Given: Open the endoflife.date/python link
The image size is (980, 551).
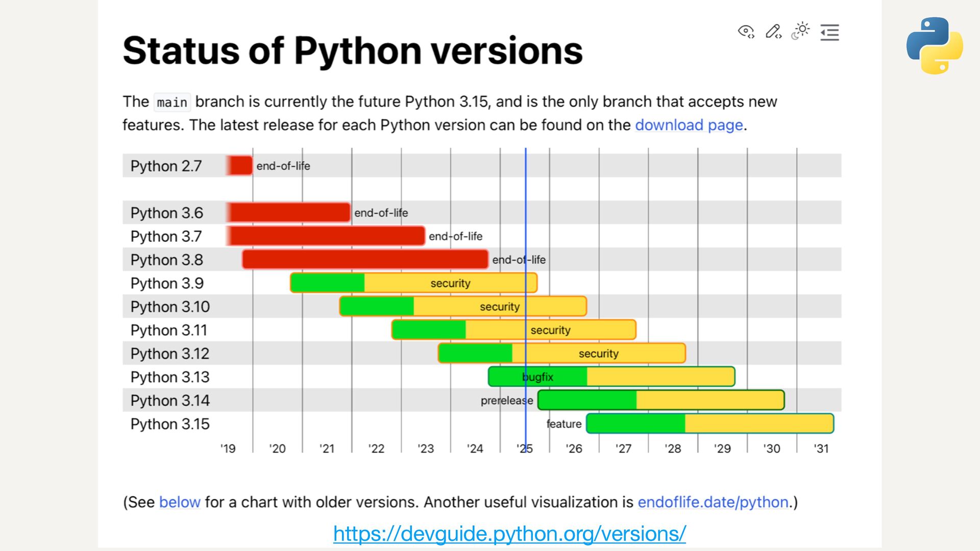Looking at the screenshot, I should [713, 502].
